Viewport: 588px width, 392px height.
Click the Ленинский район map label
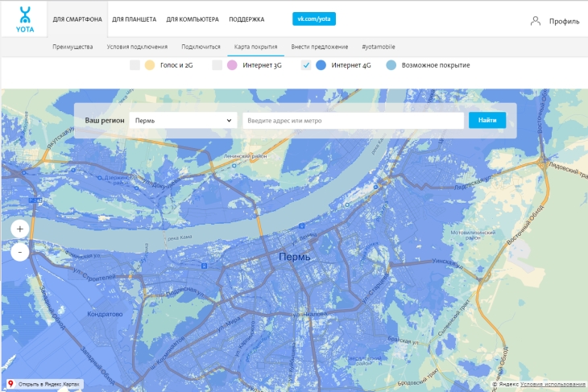click(x=245, y=156)
